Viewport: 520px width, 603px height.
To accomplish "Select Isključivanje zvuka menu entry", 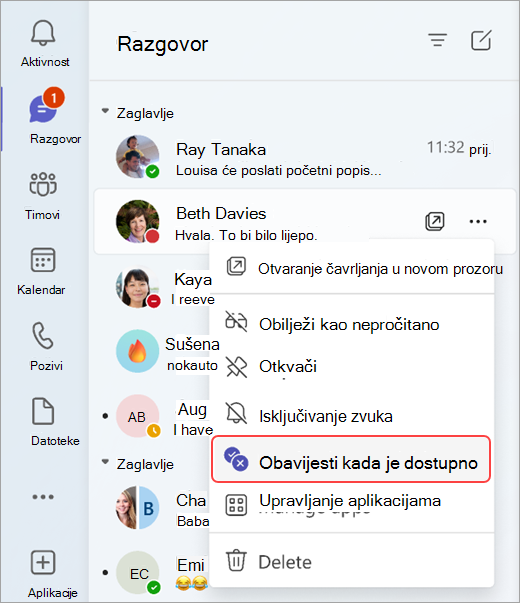I will pyautogui.click(x=352, y=416).
